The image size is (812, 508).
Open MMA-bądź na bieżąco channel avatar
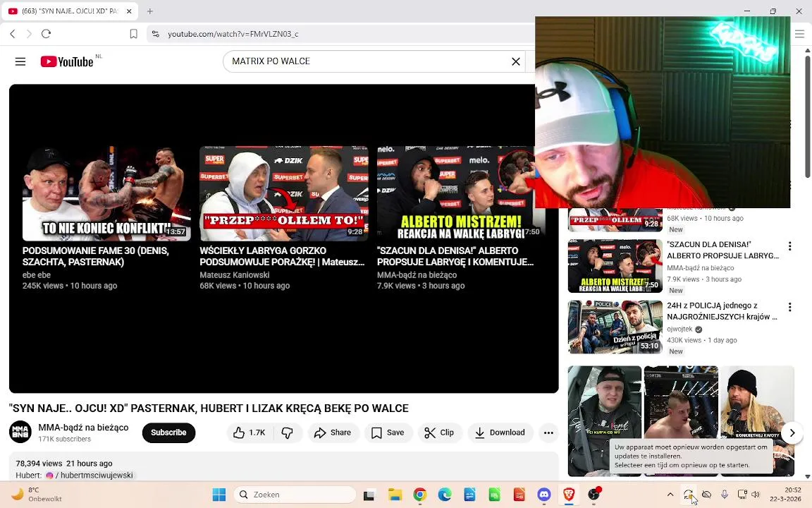[x=20, y=432]
